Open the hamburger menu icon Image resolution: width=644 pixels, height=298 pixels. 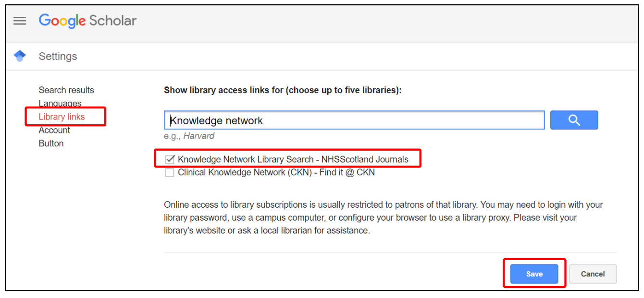coord(20,21)
